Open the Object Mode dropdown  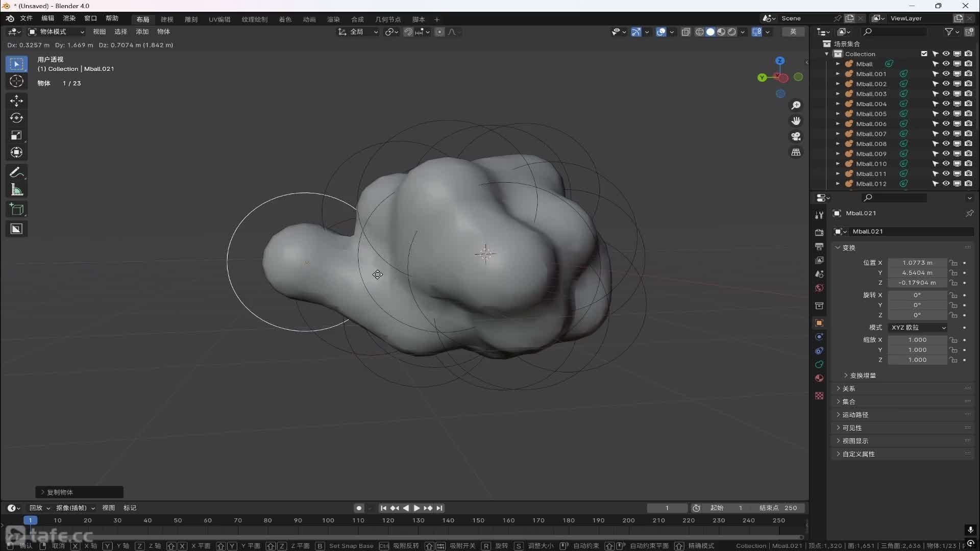pos(56,32)
